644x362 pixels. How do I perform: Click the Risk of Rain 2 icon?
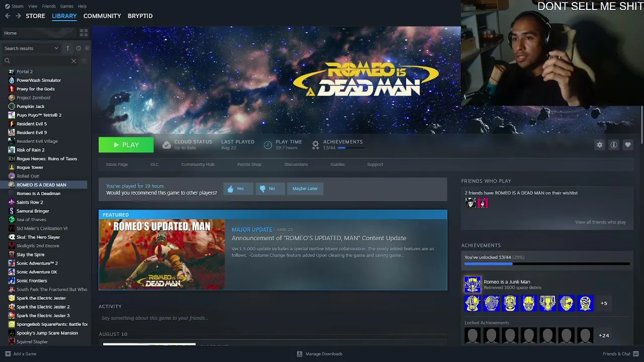click(x=12, y=150)
